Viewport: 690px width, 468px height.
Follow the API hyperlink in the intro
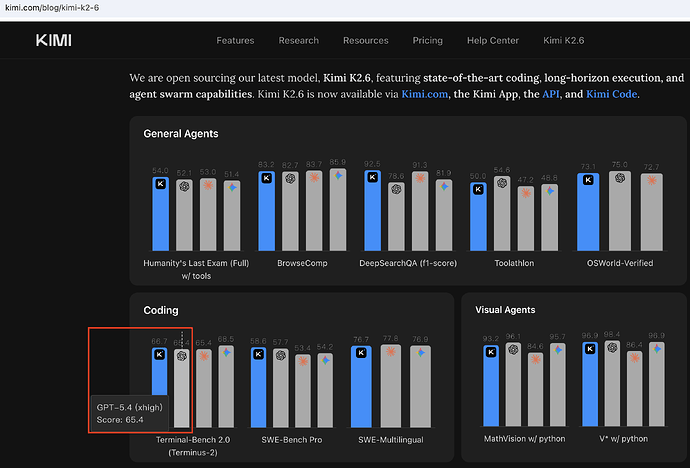[x=551, y=94]
